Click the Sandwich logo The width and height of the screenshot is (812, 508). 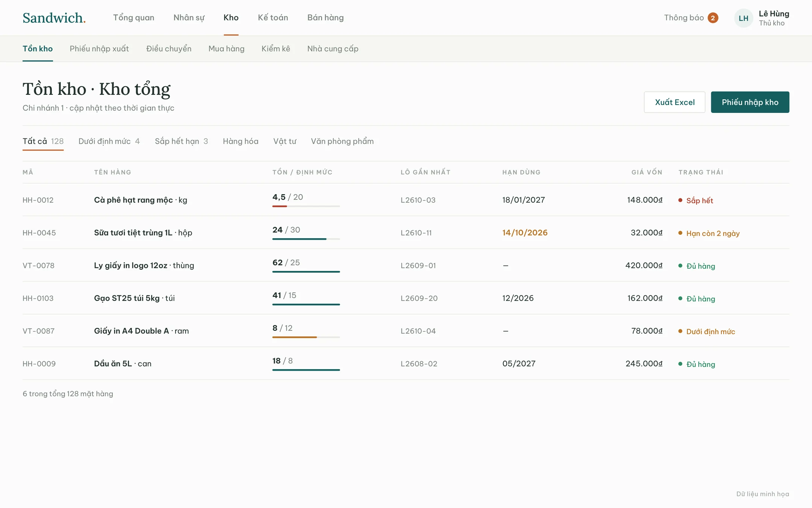click(x=54, y=18)
